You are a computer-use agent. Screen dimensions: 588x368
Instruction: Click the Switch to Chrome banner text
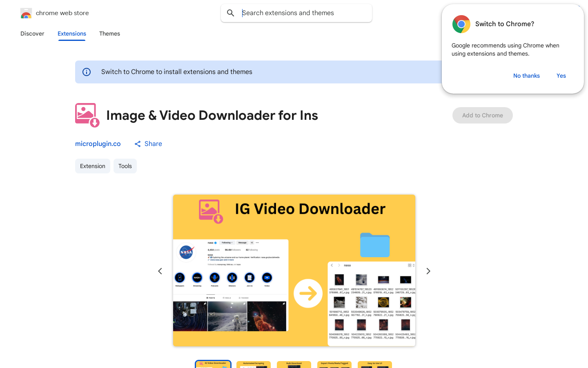(177, 72)
